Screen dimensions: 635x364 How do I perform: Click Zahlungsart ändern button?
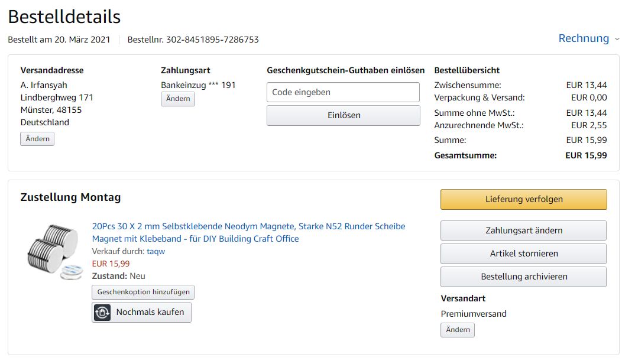coord(523,230)
